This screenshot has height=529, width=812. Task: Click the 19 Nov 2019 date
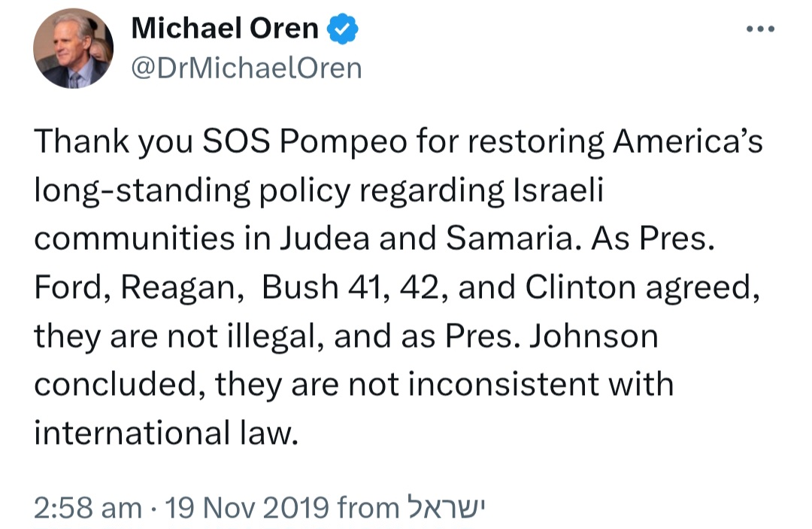pyautogui.click(x=247, y=507)
